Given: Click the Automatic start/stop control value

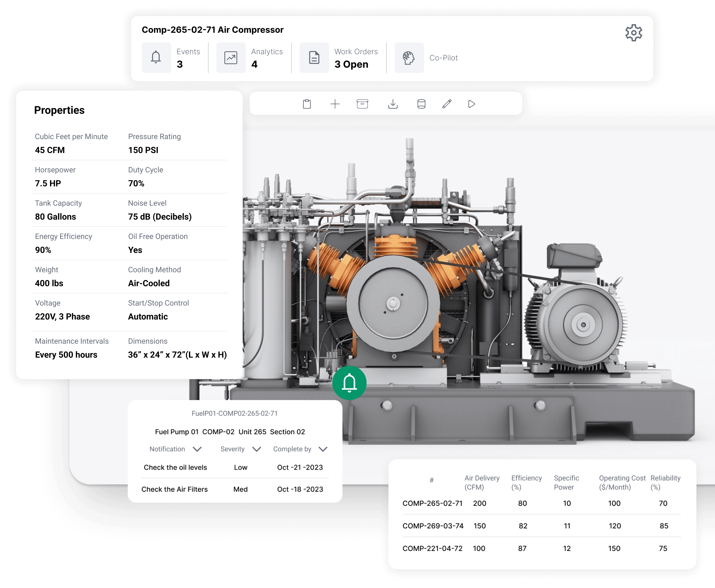Looking at the screenshot, I should point(148,316).
